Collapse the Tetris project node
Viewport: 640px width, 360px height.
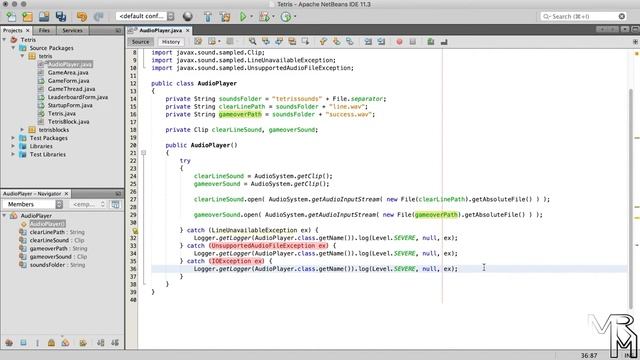4,40
